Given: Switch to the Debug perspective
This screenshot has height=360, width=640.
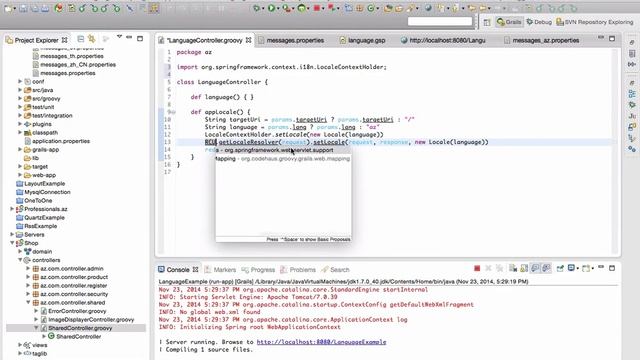Looking at the screenshot, I should point(539,22).
